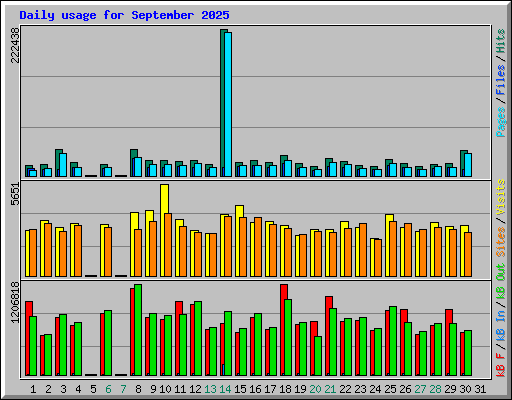This screenshot has width=512, height=400.
Task: Click the red kB bar for day 1
Action: (x=28, y=338)
